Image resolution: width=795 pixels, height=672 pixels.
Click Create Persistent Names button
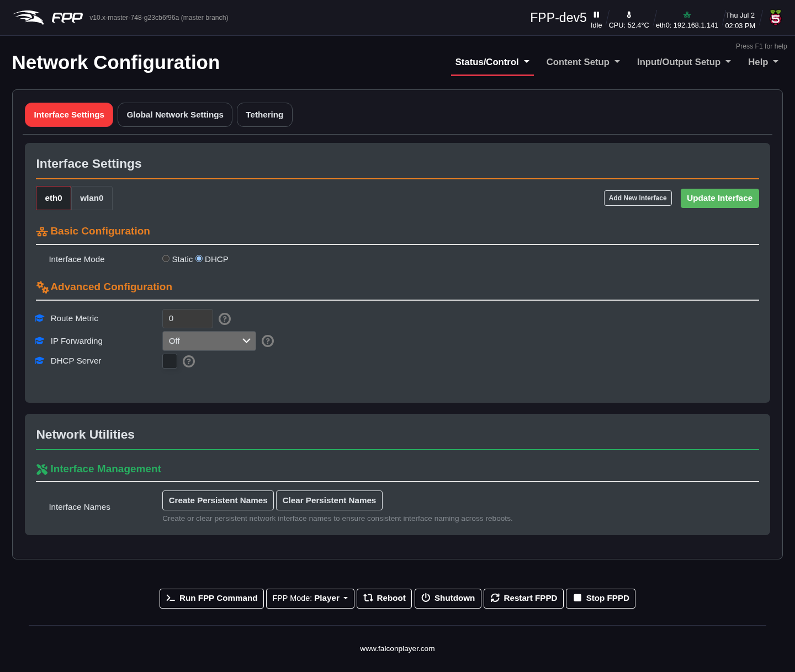(218, 500)
